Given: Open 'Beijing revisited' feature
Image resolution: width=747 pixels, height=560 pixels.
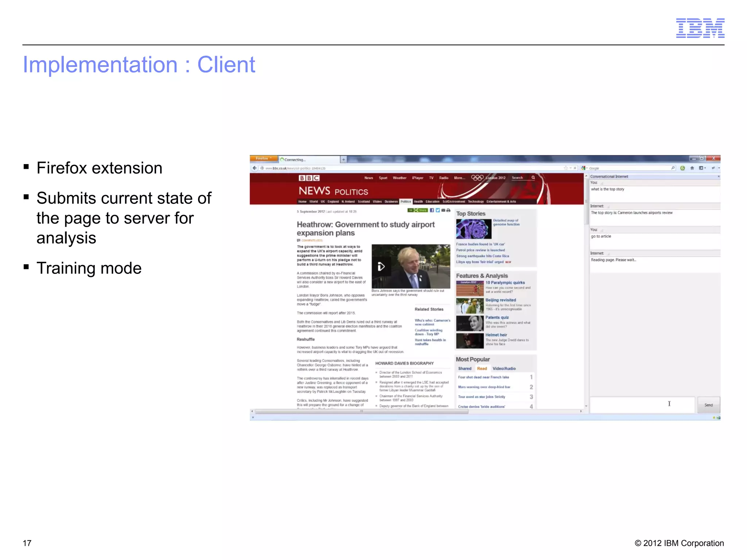Looking at the screenshot, I should [x=500, y=300].
